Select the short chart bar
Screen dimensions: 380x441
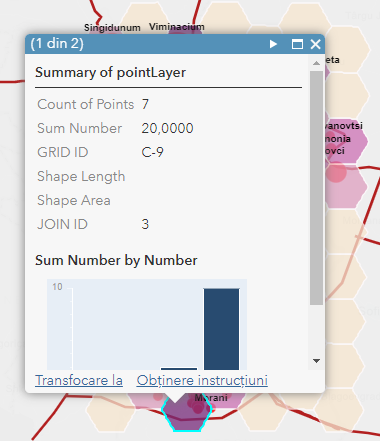[x=179, y=369]
